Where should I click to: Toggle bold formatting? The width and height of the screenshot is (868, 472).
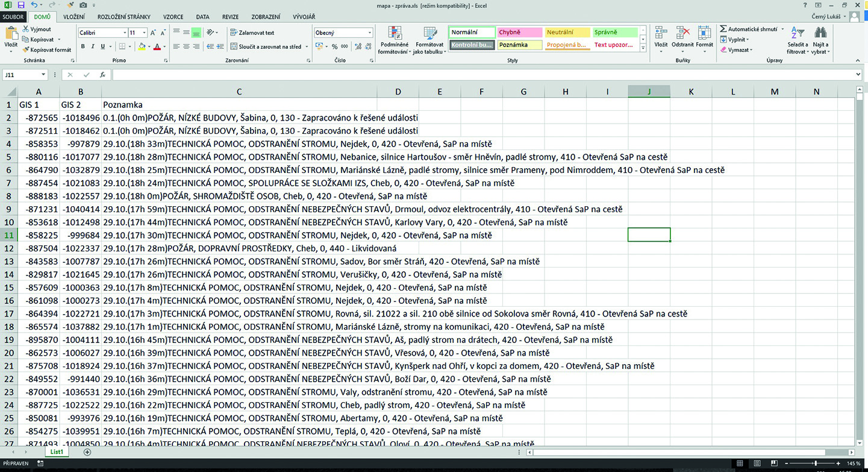83,46
